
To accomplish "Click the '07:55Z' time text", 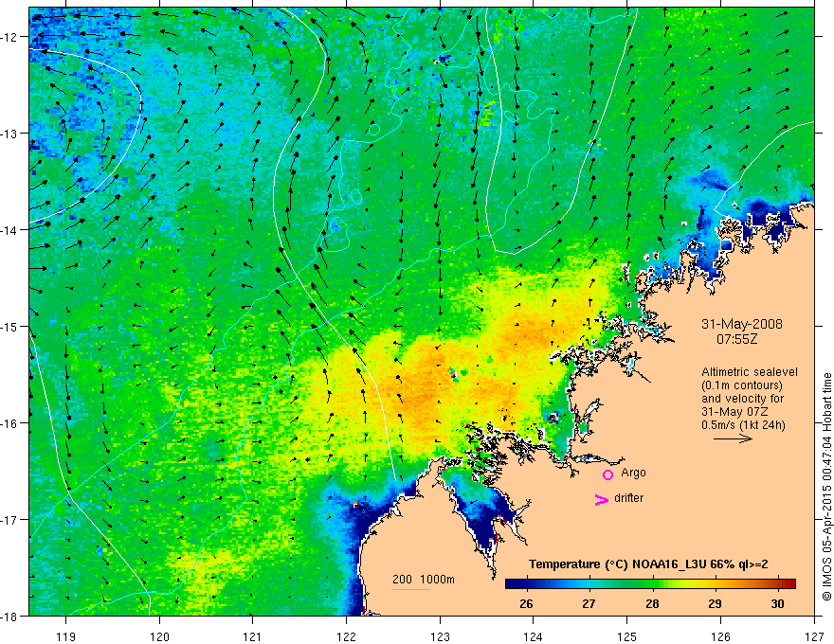I will pos(736,339).
